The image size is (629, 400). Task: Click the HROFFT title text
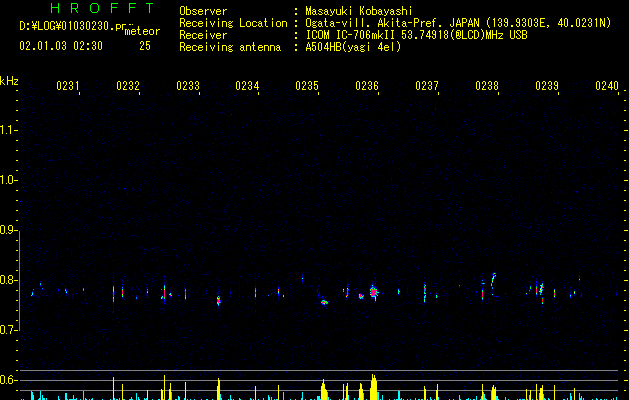click(x=103, y=8)
